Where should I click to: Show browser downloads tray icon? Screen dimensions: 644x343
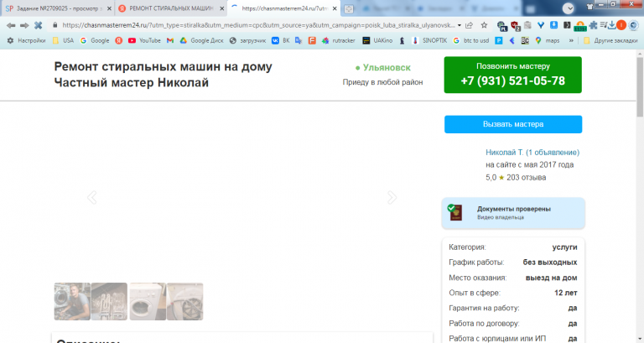611,25
